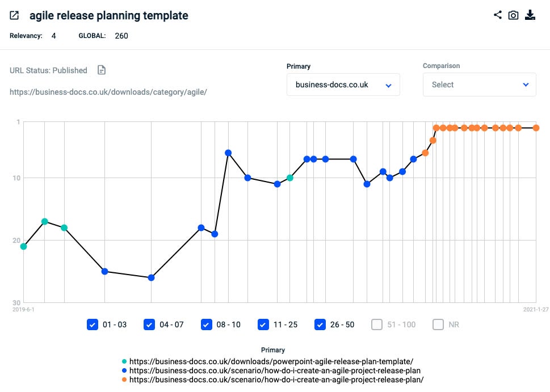Enable the 51 - 100 rank range
This screenshot has width=550, height=392.
click(x=377, y=324)
